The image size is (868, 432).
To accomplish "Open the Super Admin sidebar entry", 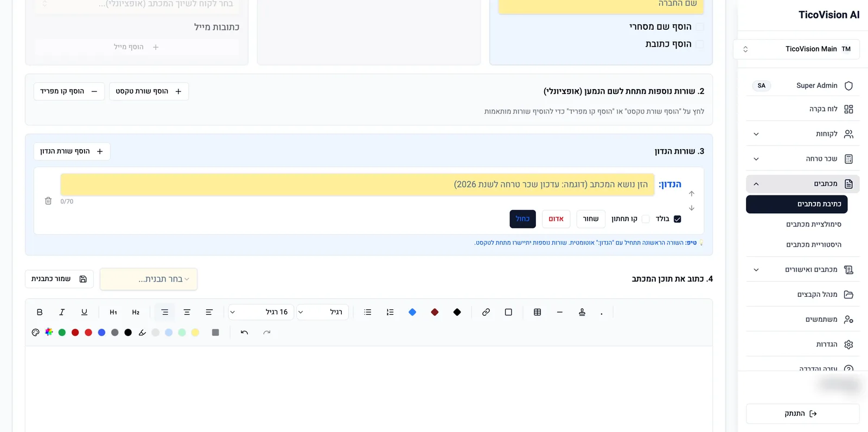I will pos(803,86).
